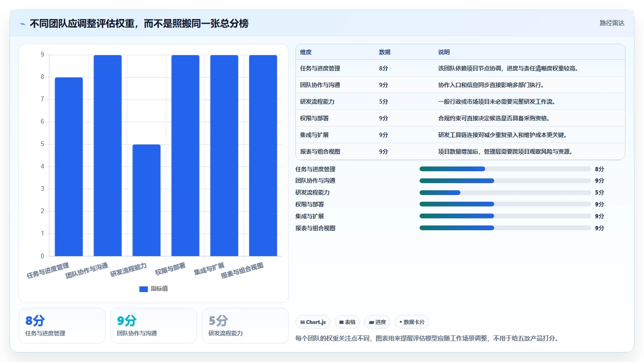This screenshot has height=362, width=644.
Task: Click the 说明 column header
Action: tap(444, 52)
